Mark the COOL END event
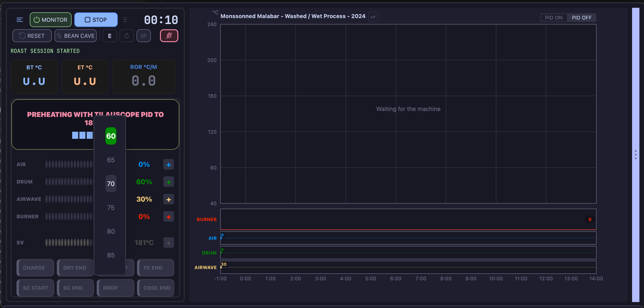Image resolution: width=644 pixels, height=308 pixels. pyautogui.click(x=156, y=288)
